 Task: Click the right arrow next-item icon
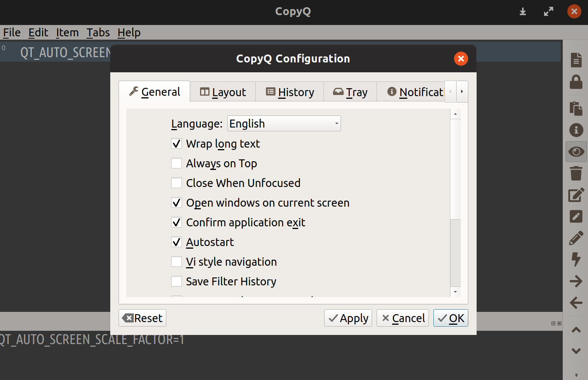[576, 281]
